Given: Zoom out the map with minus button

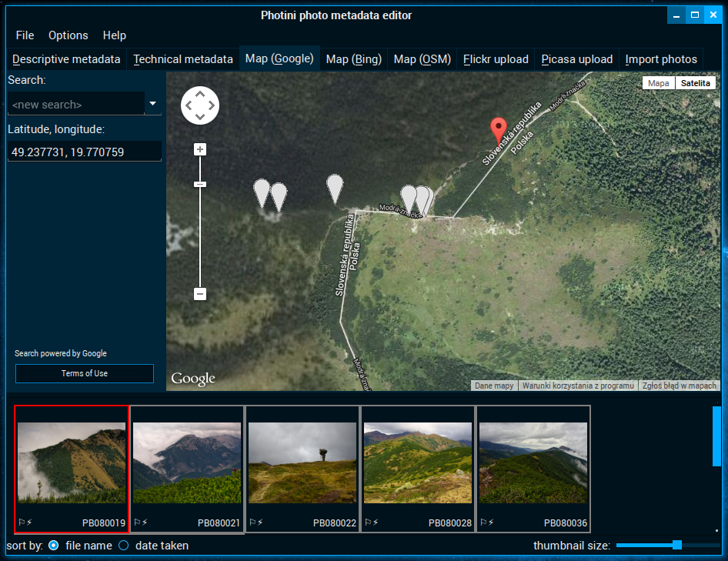Looking at the screenshot, I should coord(200,294).
